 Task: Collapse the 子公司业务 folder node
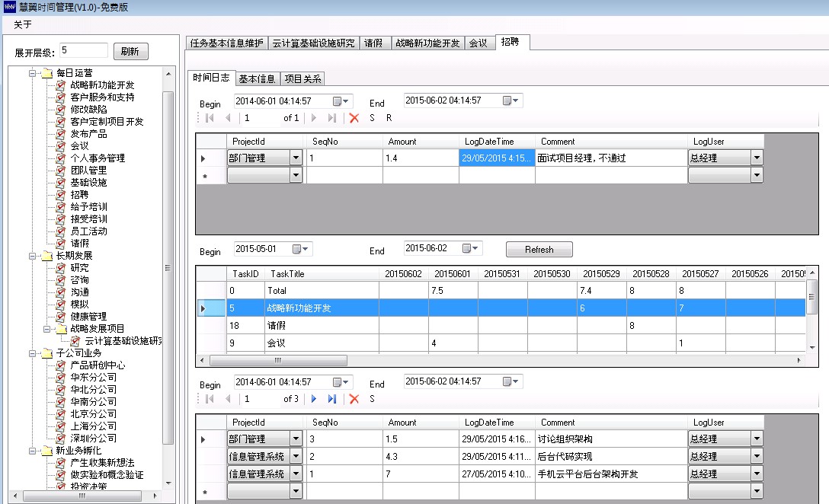(33, 353)
